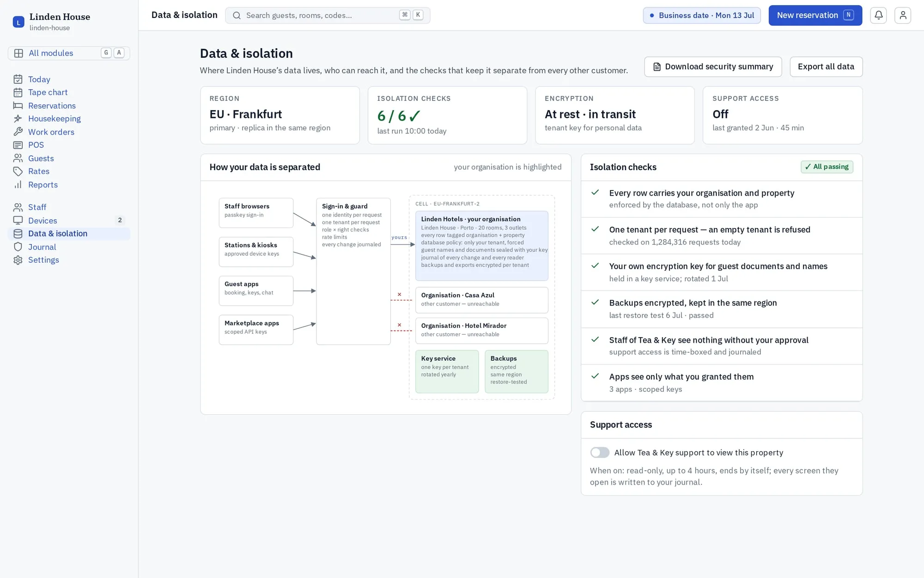
Task: Click the Guests people icon
Action: click(x=18, y=159)
